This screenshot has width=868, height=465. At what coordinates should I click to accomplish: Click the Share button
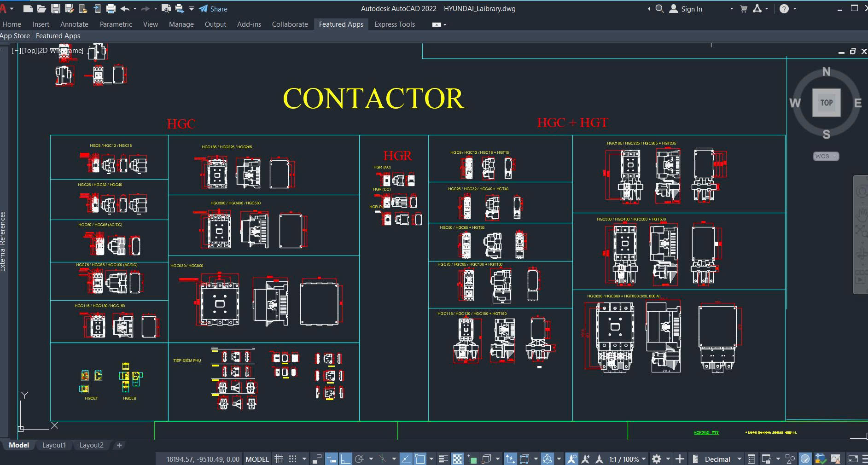pos(214,9)
